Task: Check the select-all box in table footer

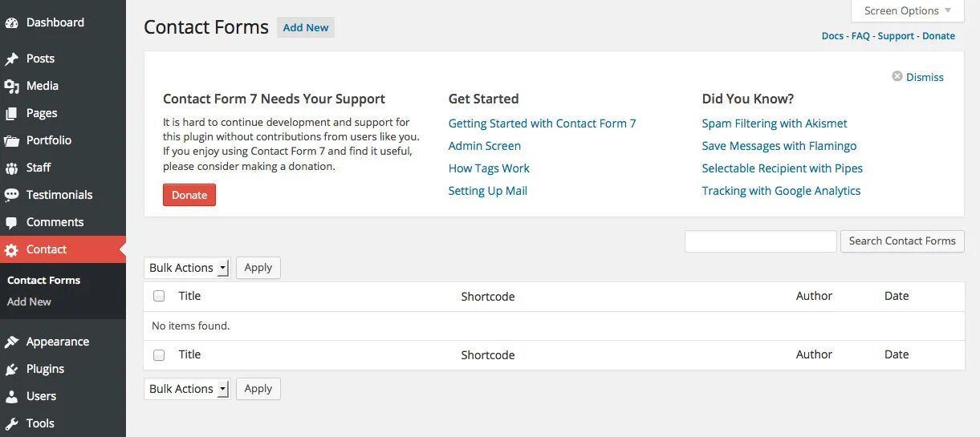Action: click(159, 354)
